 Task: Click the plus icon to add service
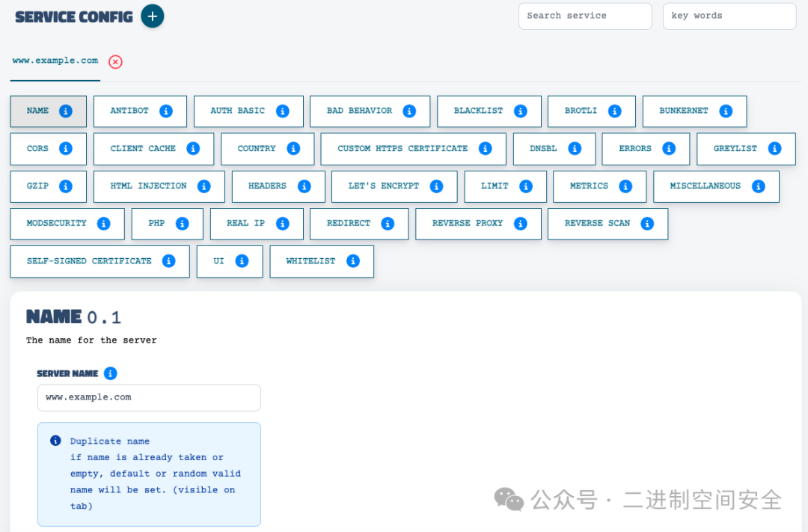pyautogui.click(x=153, y=16)
